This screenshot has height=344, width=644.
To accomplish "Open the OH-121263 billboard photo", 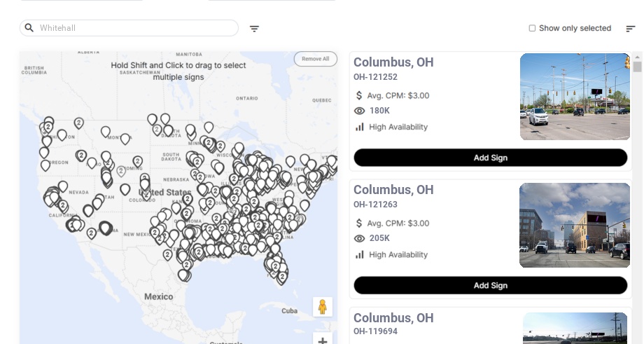I will coord(575,225).
